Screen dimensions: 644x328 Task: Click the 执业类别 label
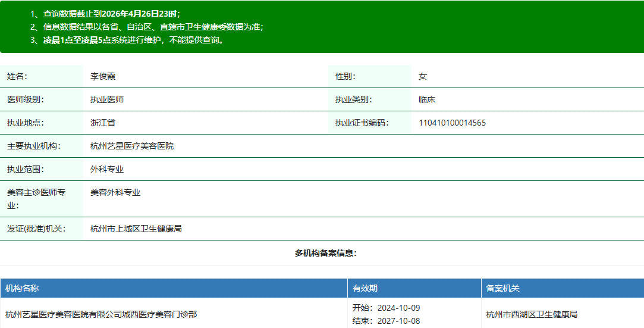pos(354,99)
